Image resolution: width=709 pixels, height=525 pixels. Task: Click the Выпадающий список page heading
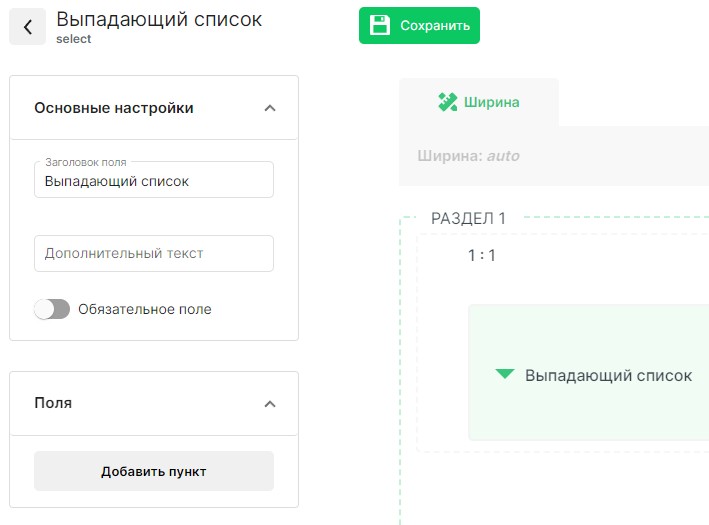click(159, 19)
